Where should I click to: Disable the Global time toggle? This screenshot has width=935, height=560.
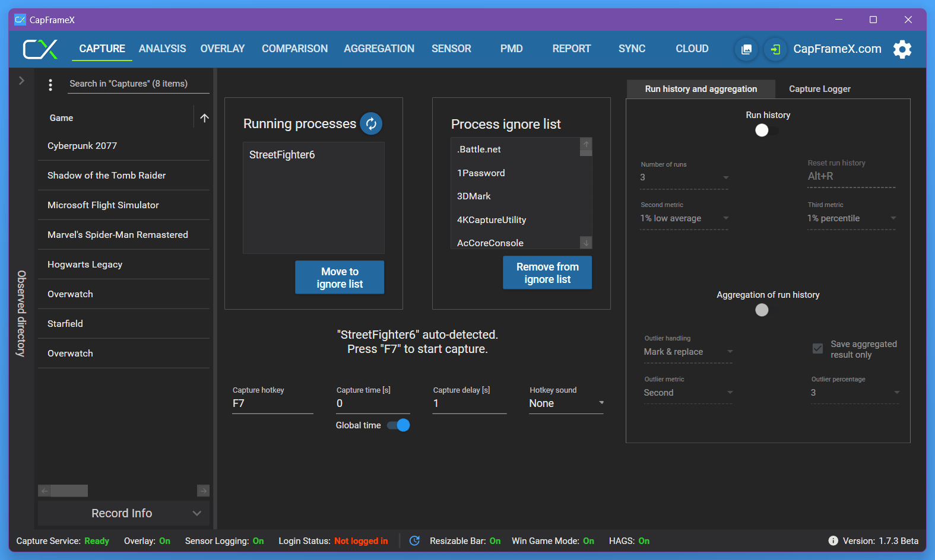398,425
